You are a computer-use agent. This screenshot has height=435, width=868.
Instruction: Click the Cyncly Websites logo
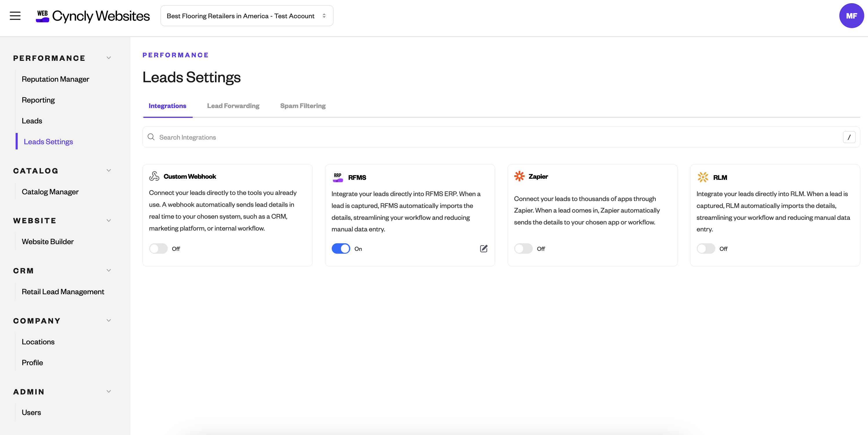[93, 16]
